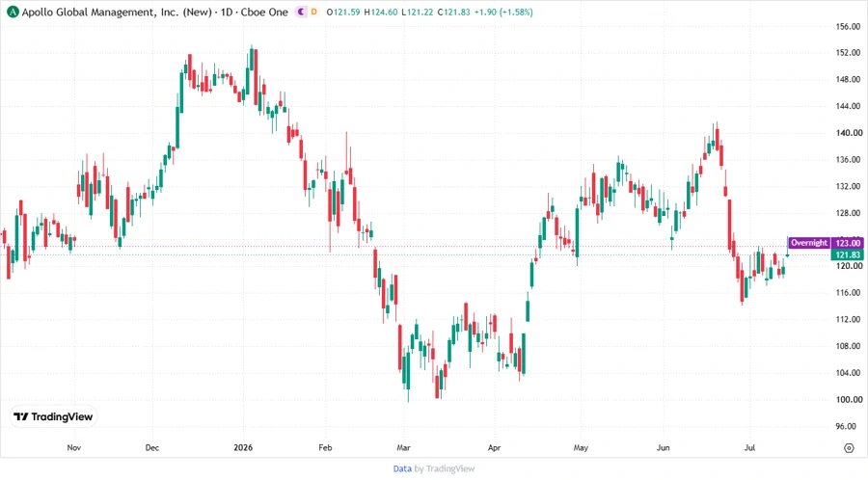The height and width of the screenshot is (480, 868).
Task: Click the Apollo Global Management, Inc. title
Action: [117, 12]
